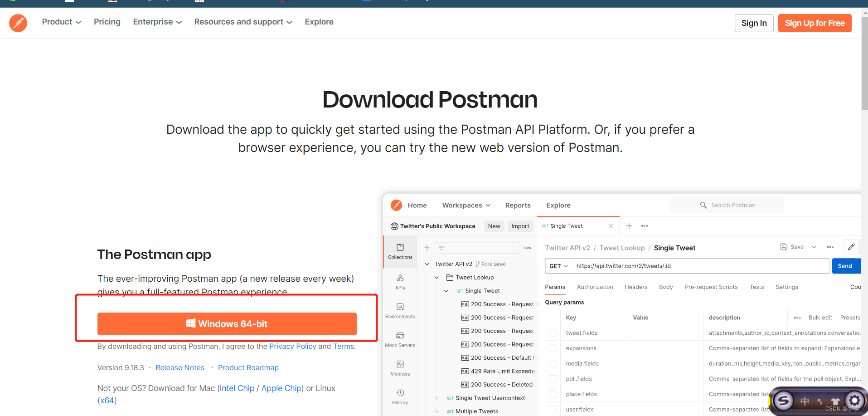Viewport: 868px width, 416px height.
Task: Enable the media.fields param checkbox
Action: click(x=553, y=364)
